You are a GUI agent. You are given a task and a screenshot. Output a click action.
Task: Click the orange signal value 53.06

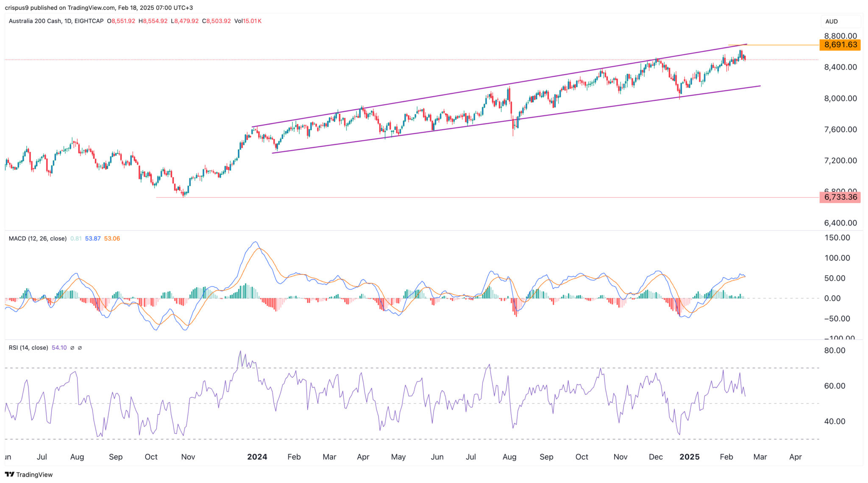[112, 238]
